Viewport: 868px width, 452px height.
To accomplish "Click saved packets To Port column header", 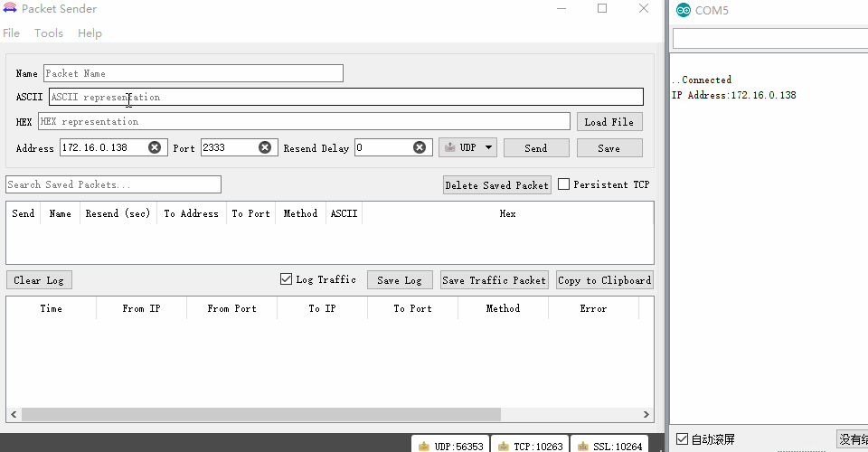I will pyautogui.click(x=250, y=213).
